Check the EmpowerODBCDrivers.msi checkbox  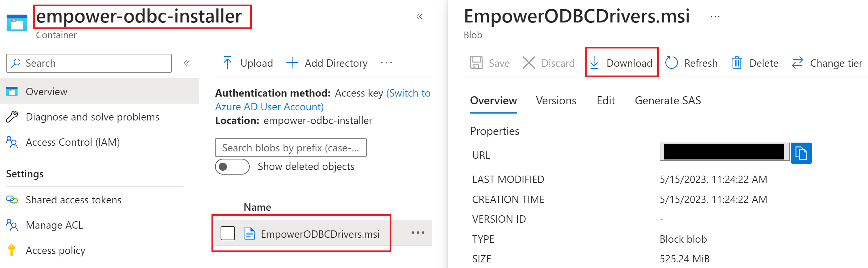tap(228, 233)
